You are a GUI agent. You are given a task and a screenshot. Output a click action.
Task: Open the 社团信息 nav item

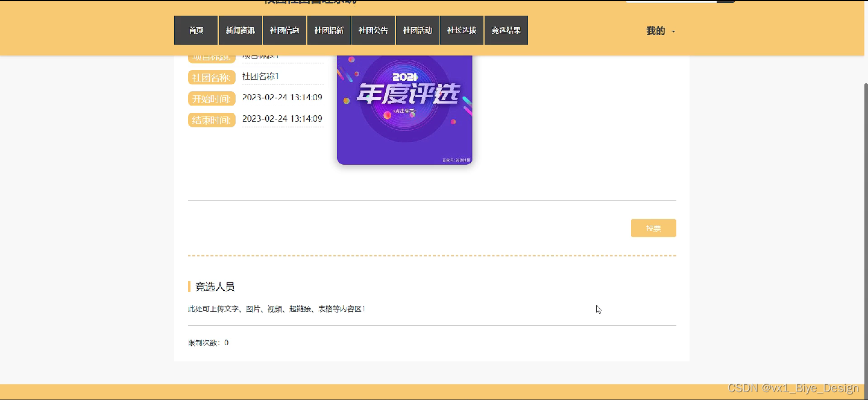click(285, 30)
